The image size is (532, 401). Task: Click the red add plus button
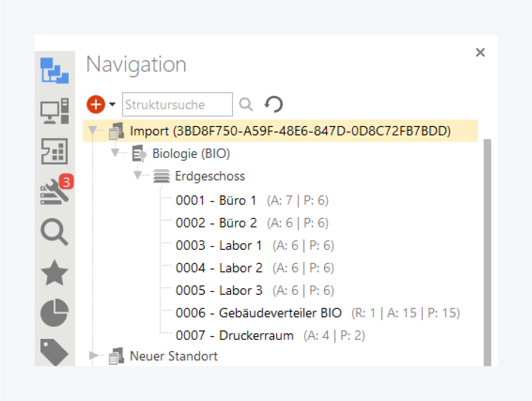96,105
